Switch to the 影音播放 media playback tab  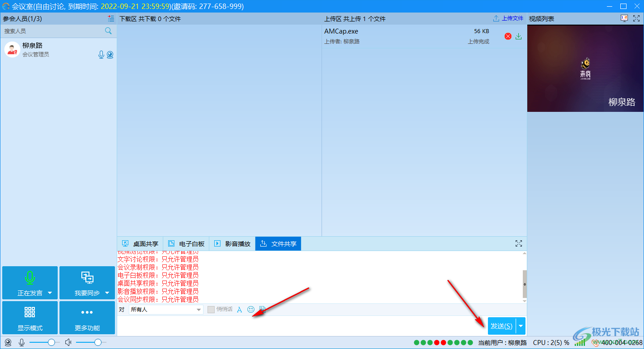[x=232, y=243]
